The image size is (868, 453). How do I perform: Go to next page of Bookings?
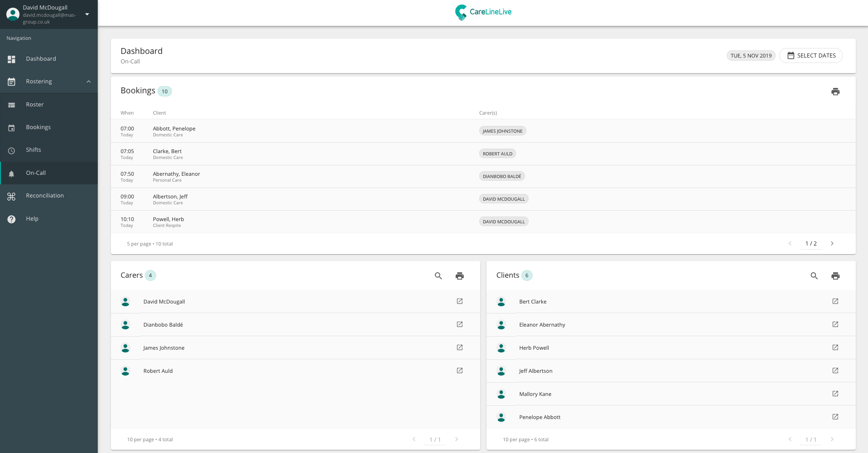(832, 244)
